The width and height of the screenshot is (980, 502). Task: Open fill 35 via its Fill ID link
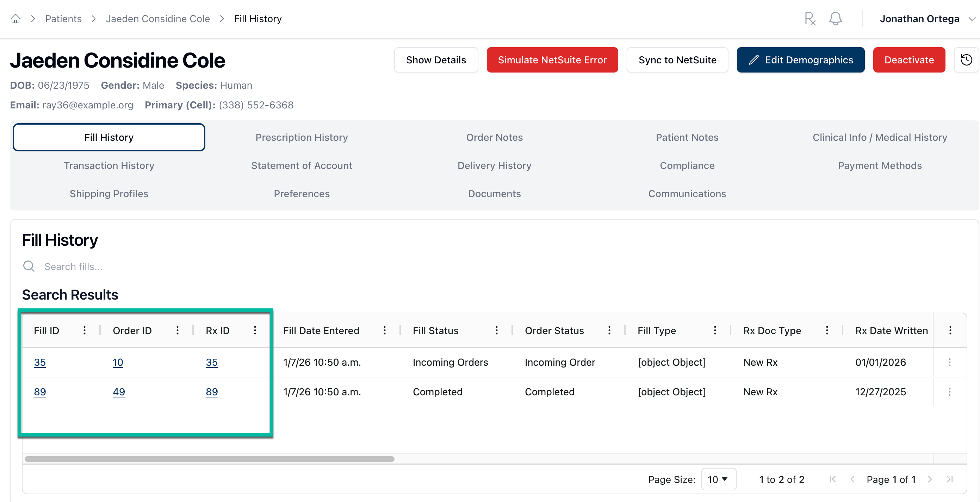pos(40,362)
